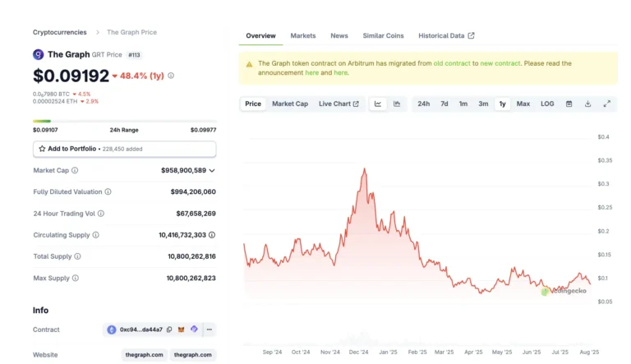Expand chart to fullscreen
This screenshot has width=631, height=364.
point(606,104)
